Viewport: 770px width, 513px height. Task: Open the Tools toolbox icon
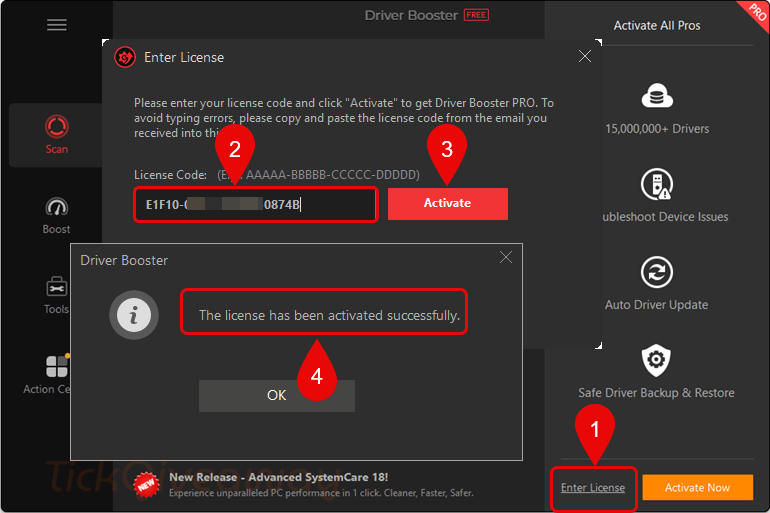click(57, 288)
